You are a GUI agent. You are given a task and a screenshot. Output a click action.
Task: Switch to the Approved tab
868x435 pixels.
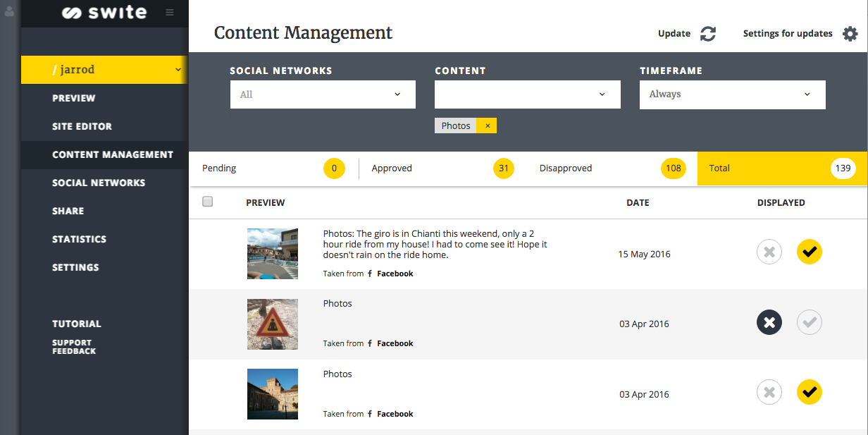click(442, 169)
